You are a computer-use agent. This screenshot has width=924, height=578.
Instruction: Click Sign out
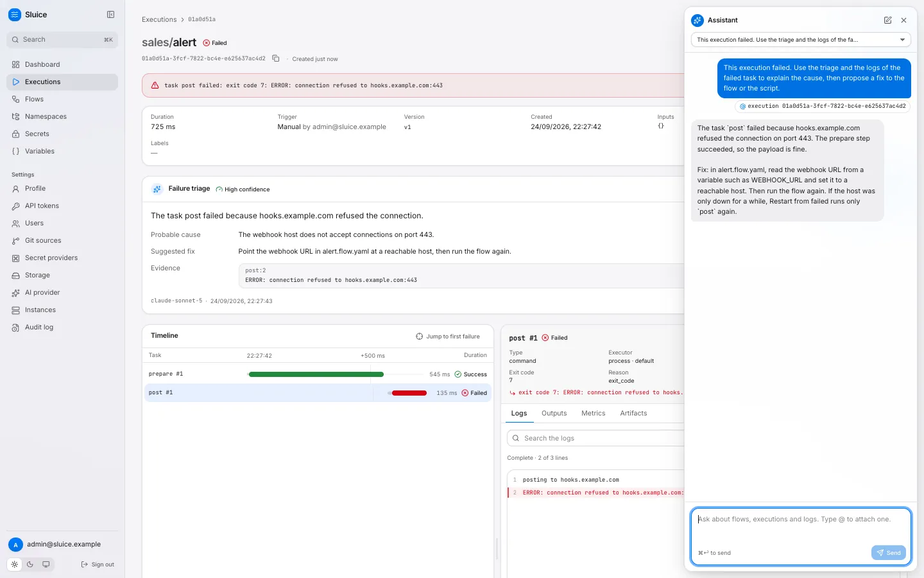(98, 565)
